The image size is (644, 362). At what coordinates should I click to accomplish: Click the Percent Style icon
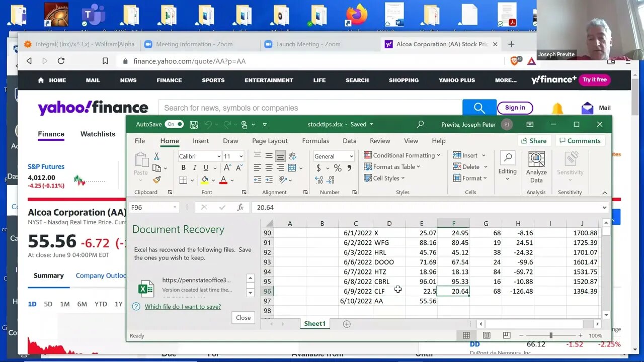[338, 168]
